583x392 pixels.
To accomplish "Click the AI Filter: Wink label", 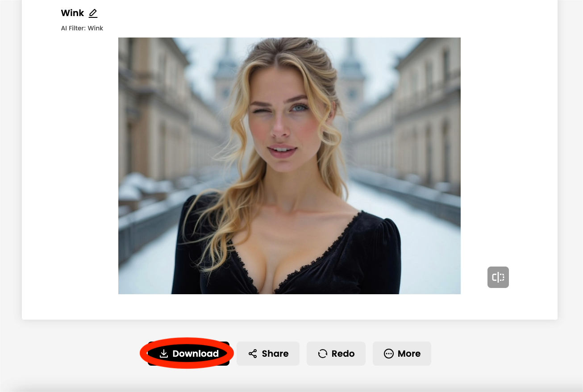I will [x=82, y=28].
